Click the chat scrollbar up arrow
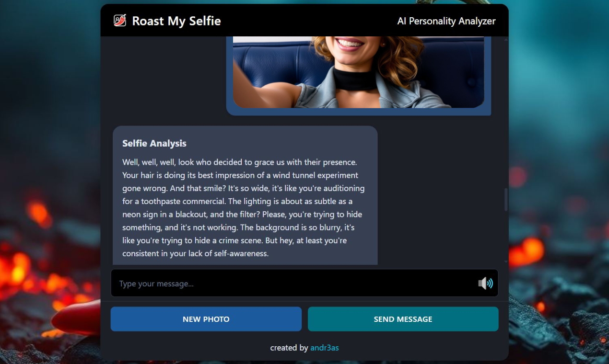The height and width of the screenshot is (364, 609). coord(506,39)
